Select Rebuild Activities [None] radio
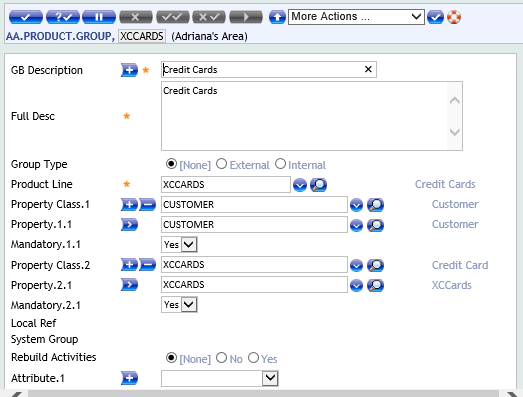 click(x=171, y=358)
